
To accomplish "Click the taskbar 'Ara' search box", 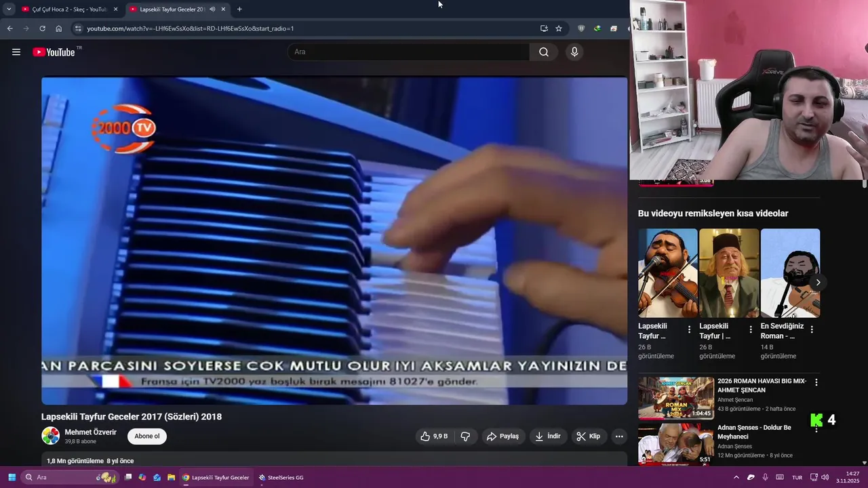I will 70,477.
